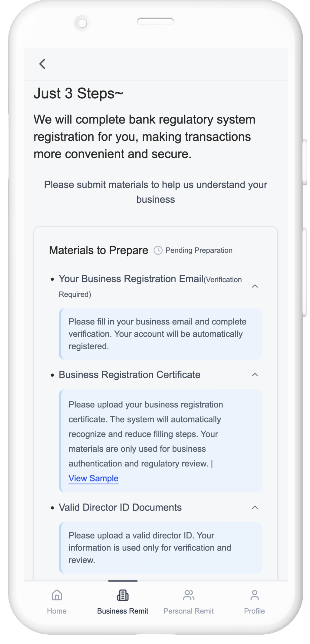Select the Materials to Prepare heading
The width and height of the screenshot is (310, 644).
[x=99, y=250]
